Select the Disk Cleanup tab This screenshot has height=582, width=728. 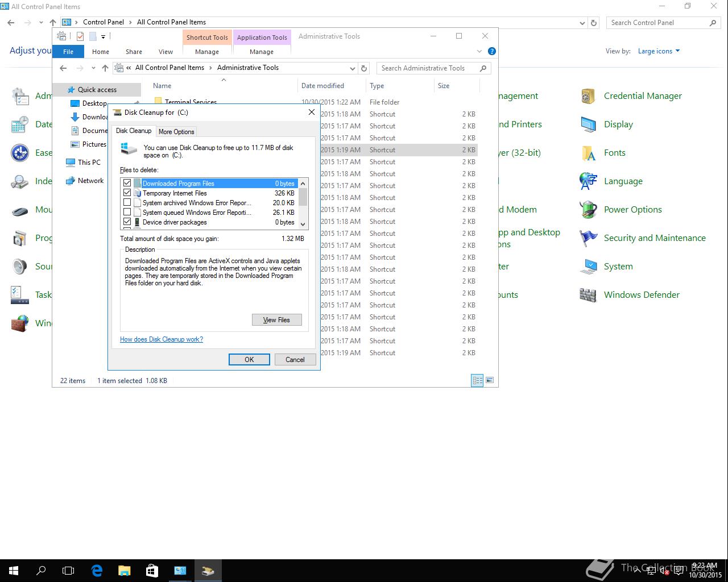(x=134, y=131)
